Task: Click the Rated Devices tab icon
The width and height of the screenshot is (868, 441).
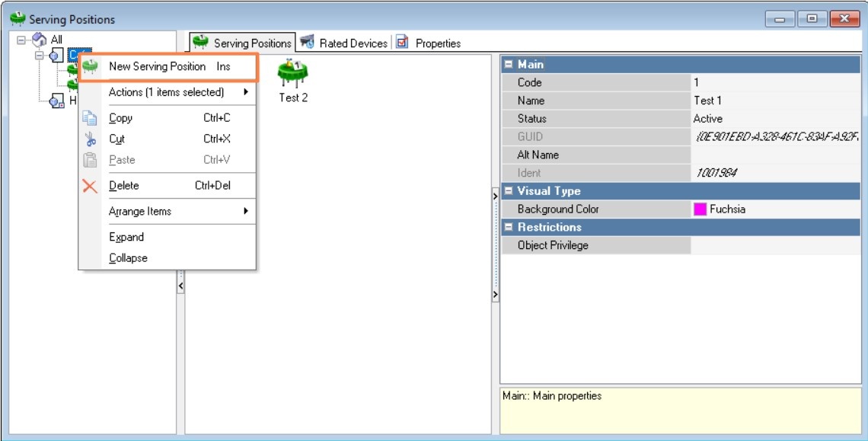Action: click(308, 43)
